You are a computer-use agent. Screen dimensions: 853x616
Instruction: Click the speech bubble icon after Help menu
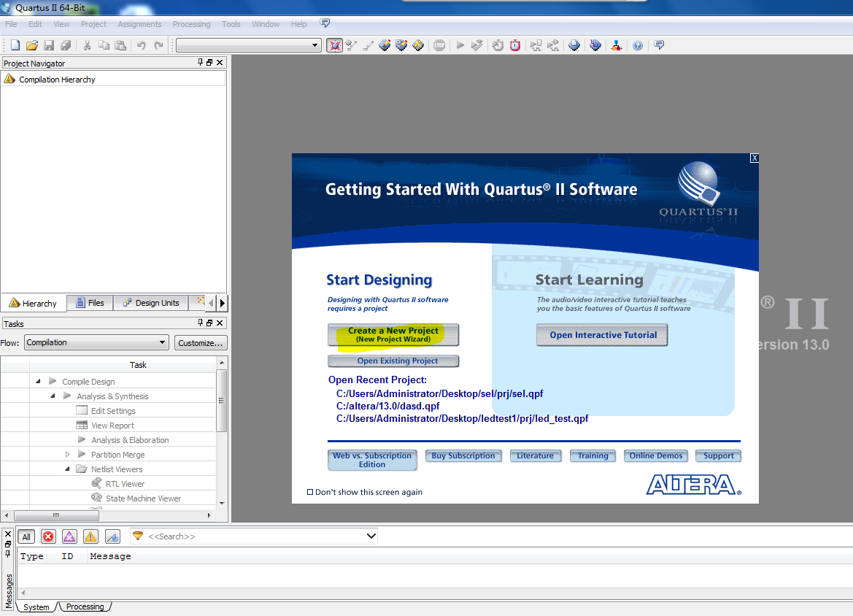click(x=325, y=23)
